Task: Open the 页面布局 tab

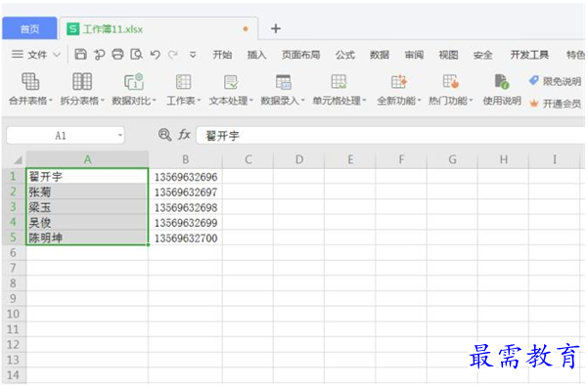Action: [x=300, y=55]
